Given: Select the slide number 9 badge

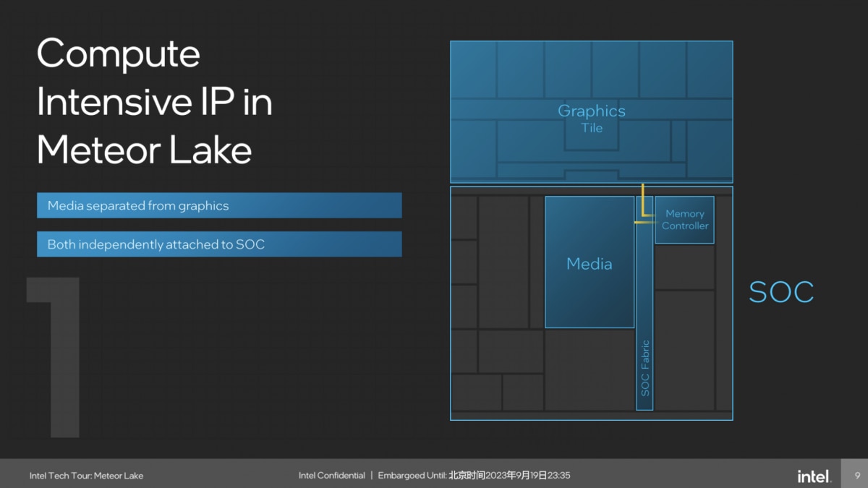Looking at the screenshot, I should coord(857,475).
